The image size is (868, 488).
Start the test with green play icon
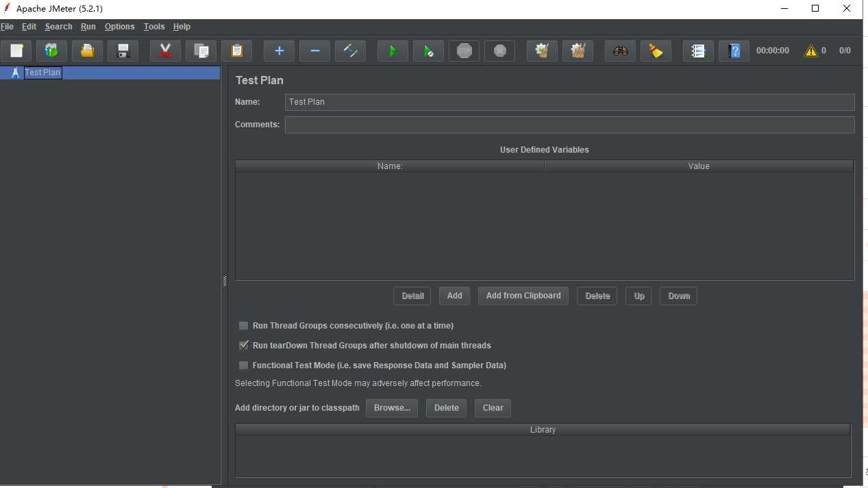(393, 51)
